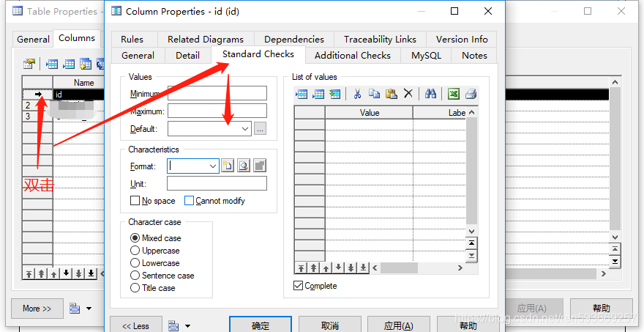Move value up one row arrow
This screenshot has width=644, height=332.
(326, 268)
